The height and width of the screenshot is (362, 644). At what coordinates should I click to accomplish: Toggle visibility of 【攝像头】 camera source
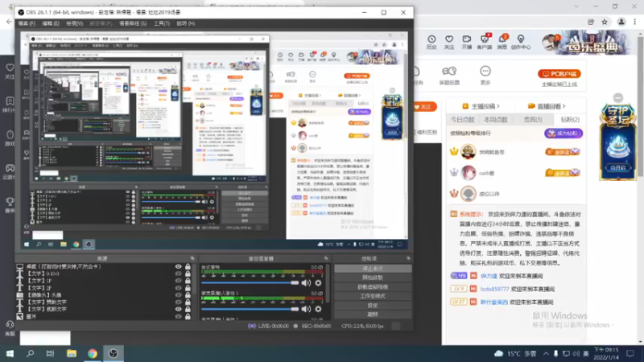178,294
